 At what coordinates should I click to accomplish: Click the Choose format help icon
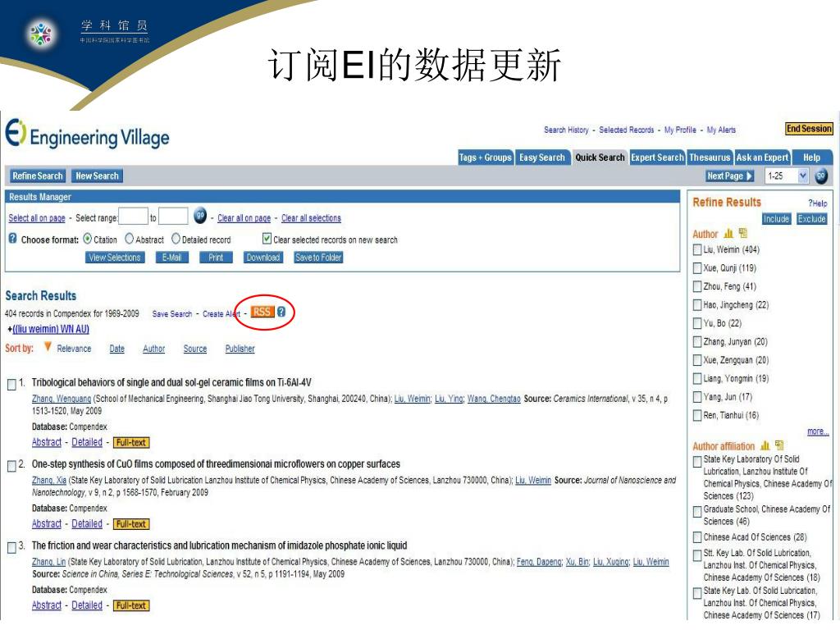13,239
